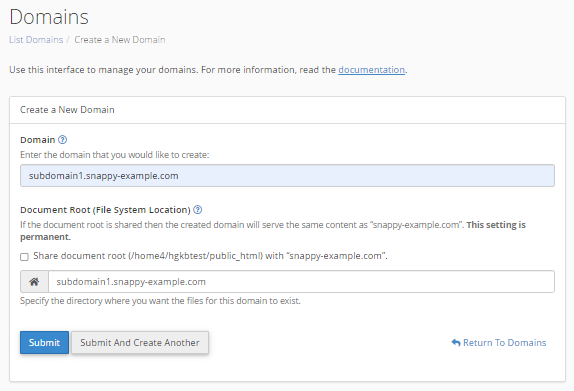
Task: Click the Create a New Domain panel title
Action: 67,109
